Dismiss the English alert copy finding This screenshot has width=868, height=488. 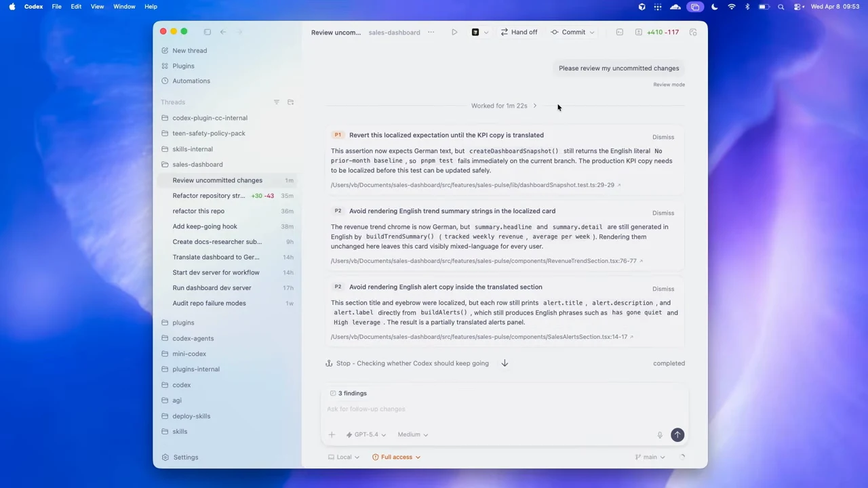click(663, 289)
